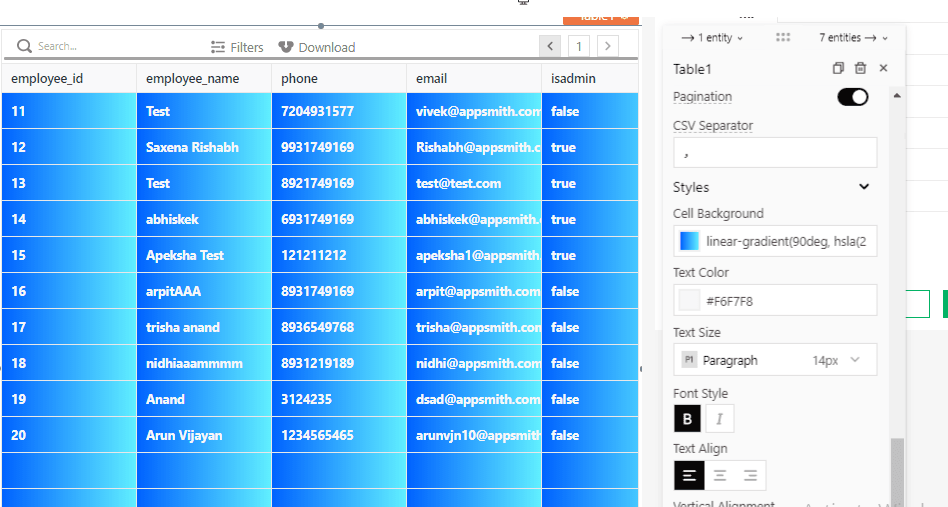The width and height of the screenshot is (948, 507).
Task: Open the Text Color swatch
Action: pos(689,300)
